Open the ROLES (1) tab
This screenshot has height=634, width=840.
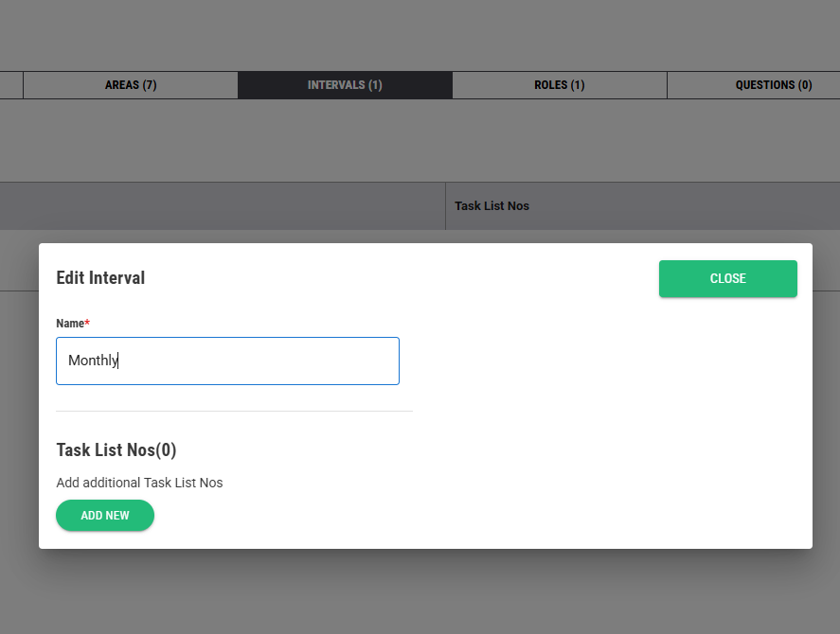559,85
